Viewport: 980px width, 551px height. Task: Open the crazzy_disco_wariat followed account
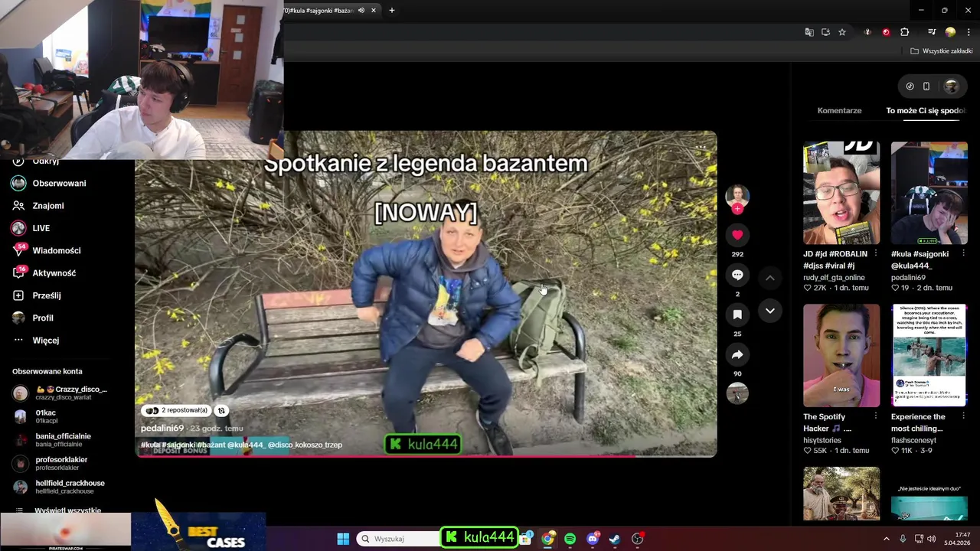tap(61, 393)
